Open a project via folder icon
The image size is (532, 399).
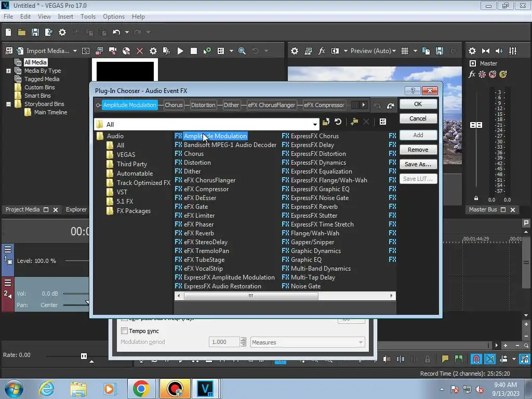(x=22, y=32)
